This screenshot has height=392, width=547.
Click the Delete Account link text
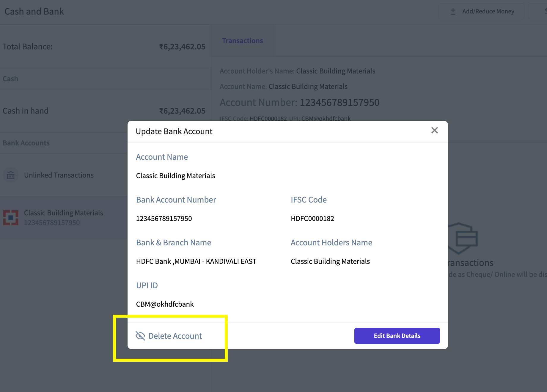tap(175, 336)
